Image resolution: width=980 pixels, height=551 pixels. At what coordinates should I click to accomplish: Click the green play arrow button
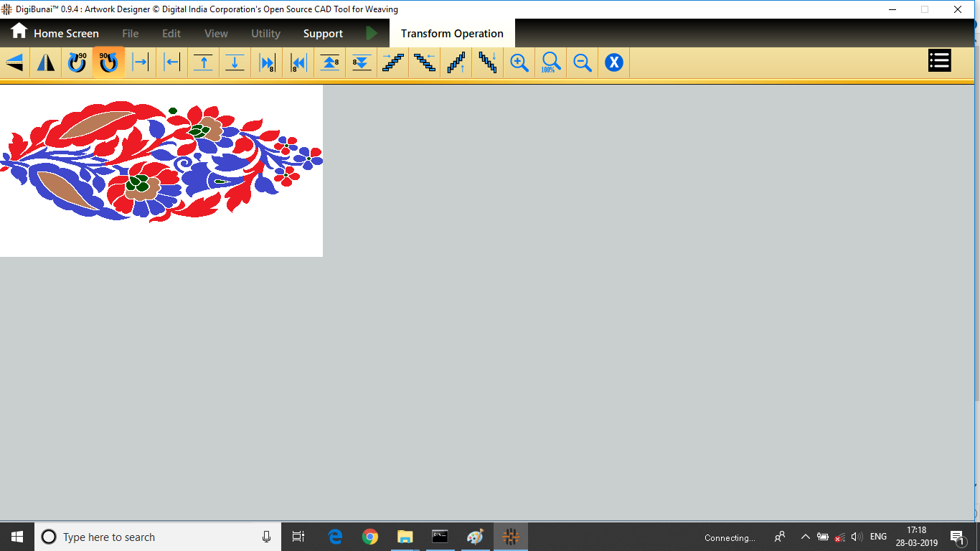pos(372,33)
